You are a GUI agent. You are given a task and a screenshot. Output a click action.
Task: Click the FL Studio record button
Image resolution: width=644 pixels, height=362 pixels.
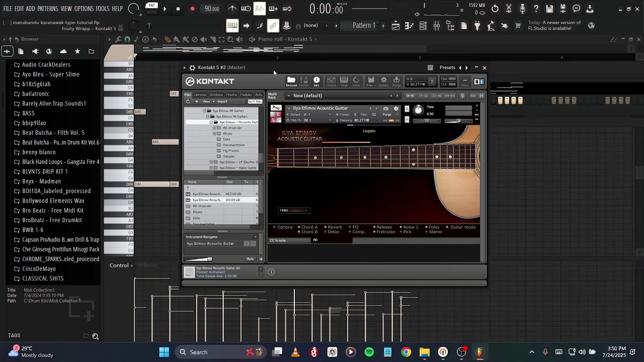pyautogui.click(x=192, y=9)
